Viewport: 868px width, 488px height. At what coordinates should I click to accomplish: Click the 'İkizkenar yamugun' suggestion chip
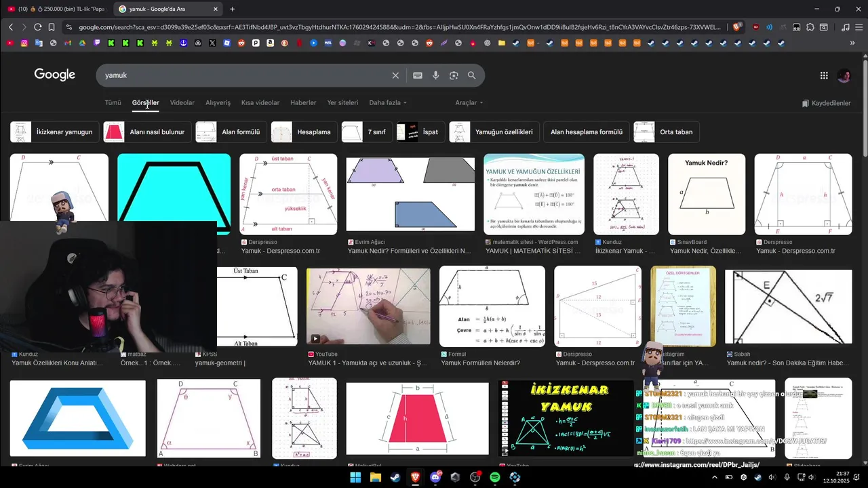(55, 132)
